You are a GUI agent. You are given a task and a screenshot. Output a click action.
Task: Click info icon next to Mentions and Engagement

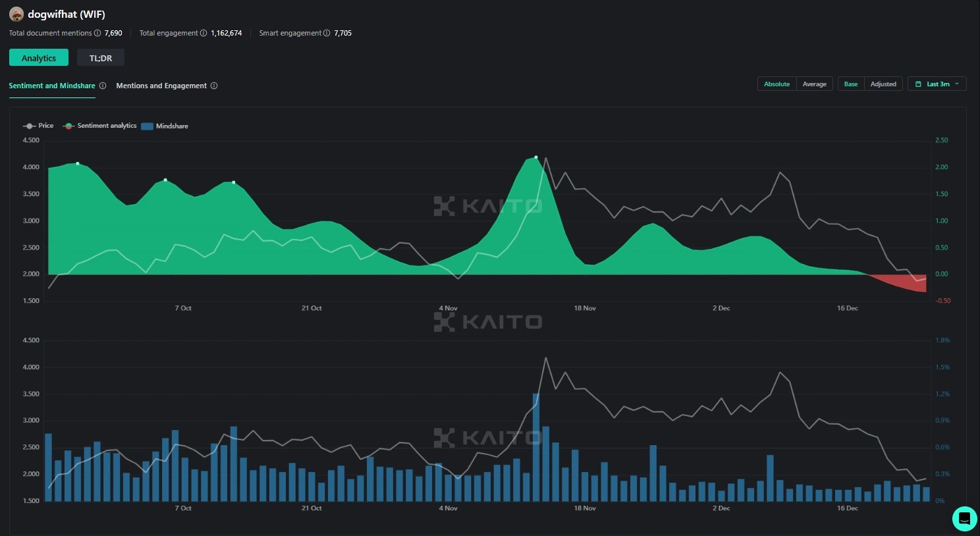(214, 86)
